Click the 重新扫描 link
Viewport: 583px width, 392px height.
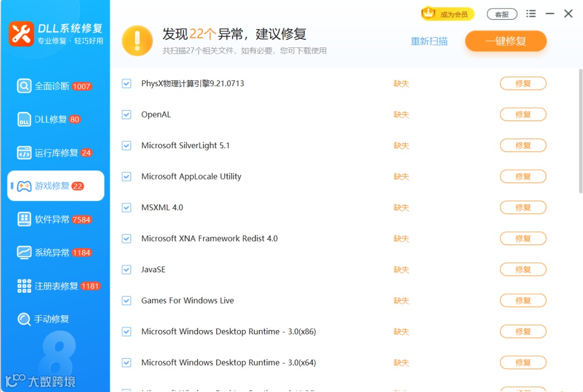[429, 41]
